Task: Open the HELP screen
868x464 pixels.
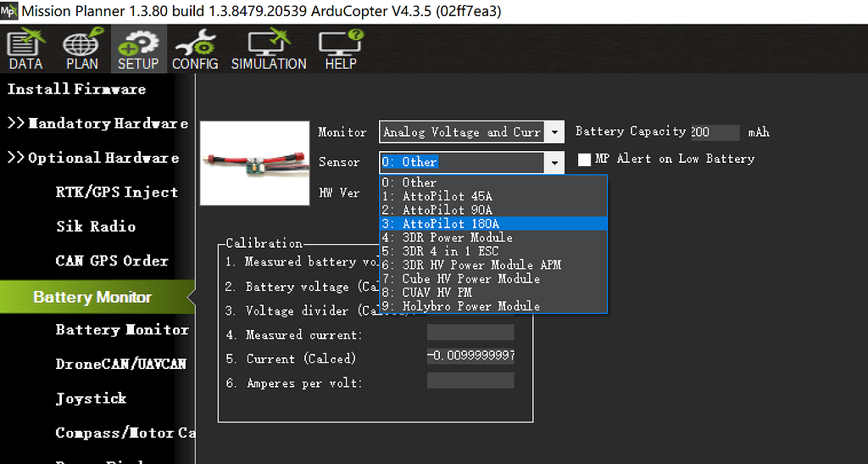Action: coord(341,50)
